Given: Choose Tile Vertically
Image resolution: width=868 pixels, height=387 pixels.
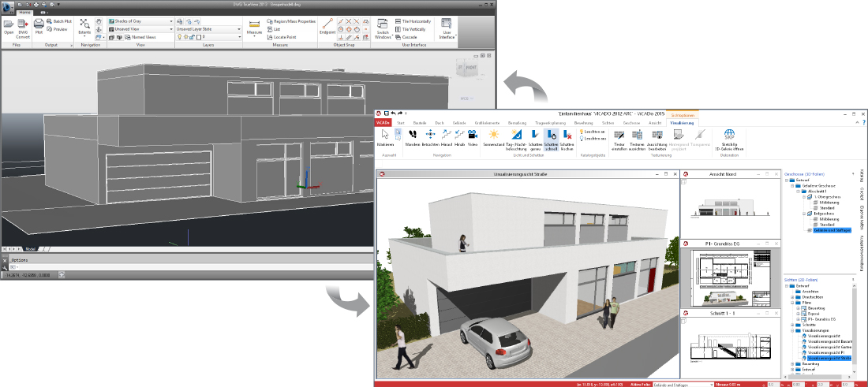Looking at the screenshot, I should click(410, 28).
